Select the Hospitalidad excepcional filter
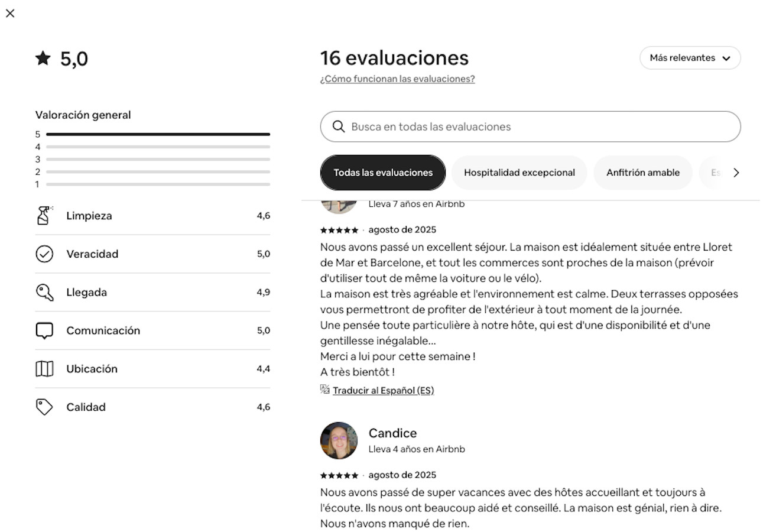This screenshot has width=763, height=532. coord(519,173)
